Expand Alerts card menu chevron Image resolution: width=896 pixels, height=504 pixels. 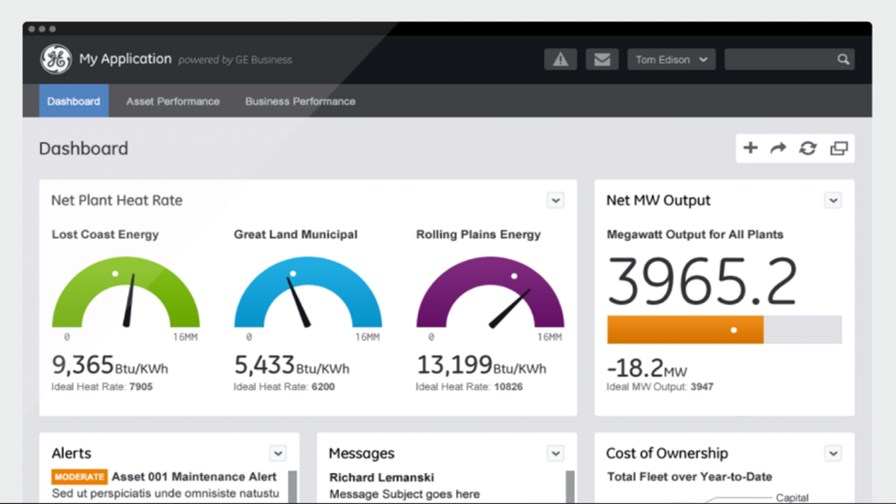pos(278,454)
